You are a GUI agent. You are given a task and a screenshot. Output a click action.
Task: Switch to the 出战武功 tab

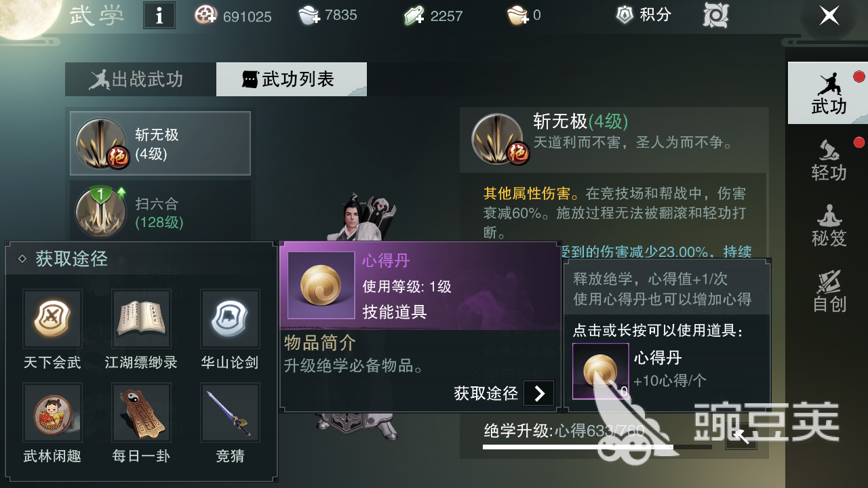pos(141,79)
